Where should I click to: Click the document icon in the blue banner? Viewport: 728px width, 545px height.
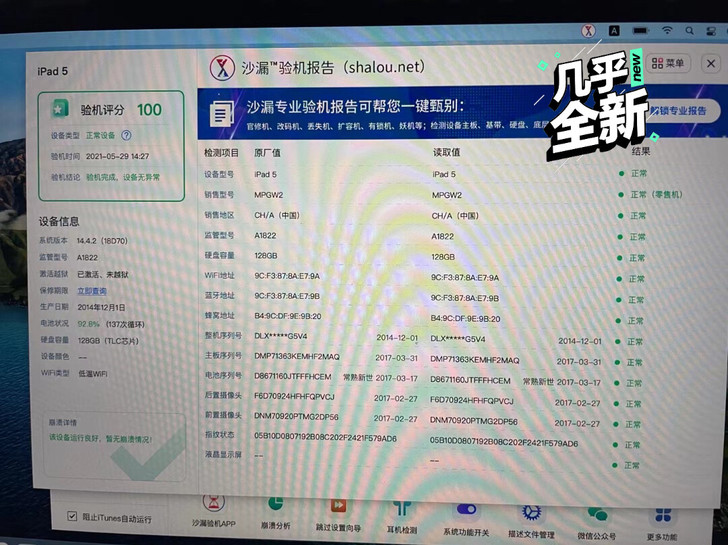click(x=222, y=113)
